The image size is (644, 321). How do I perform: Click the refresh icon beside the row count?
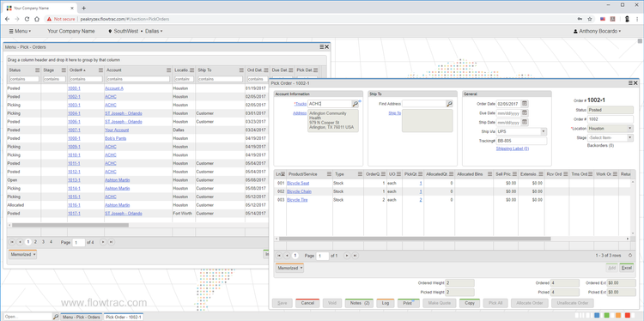(x=630, y=255)
